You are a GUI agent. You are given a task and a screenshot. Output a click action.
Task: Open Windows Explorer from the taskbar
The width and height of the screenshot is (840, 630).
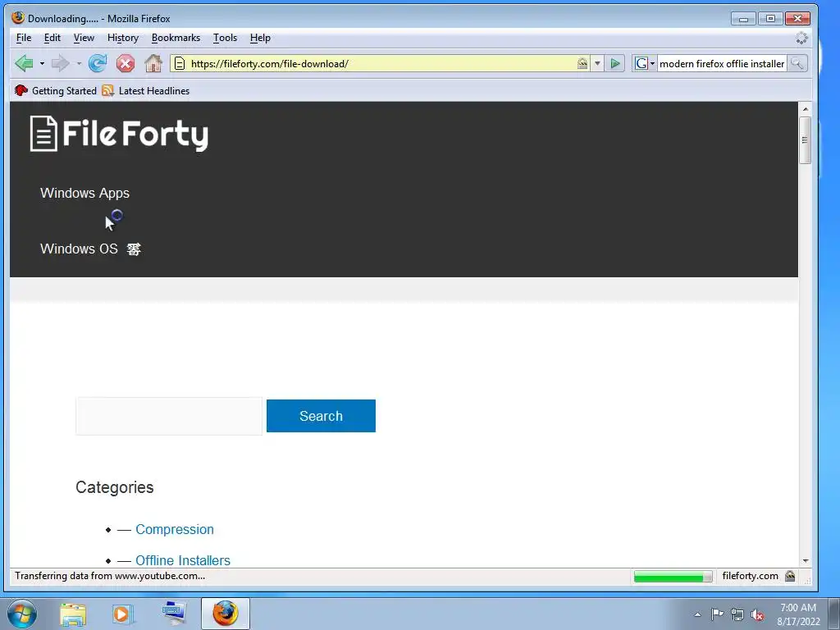73,614
